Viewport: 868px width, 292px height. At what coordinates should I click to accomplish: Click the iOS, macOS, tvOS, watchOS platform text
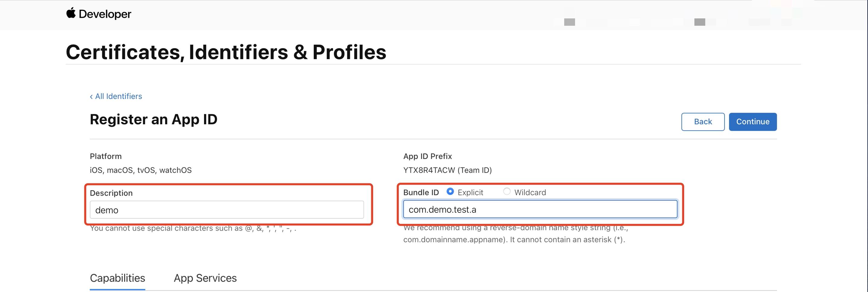pos(140,170)
